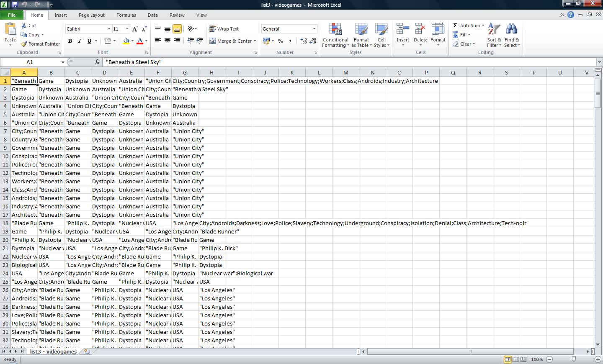Save the workbook from Quick Access Toolbar
Screen dimensions: 603x364
tap(15, 5)
